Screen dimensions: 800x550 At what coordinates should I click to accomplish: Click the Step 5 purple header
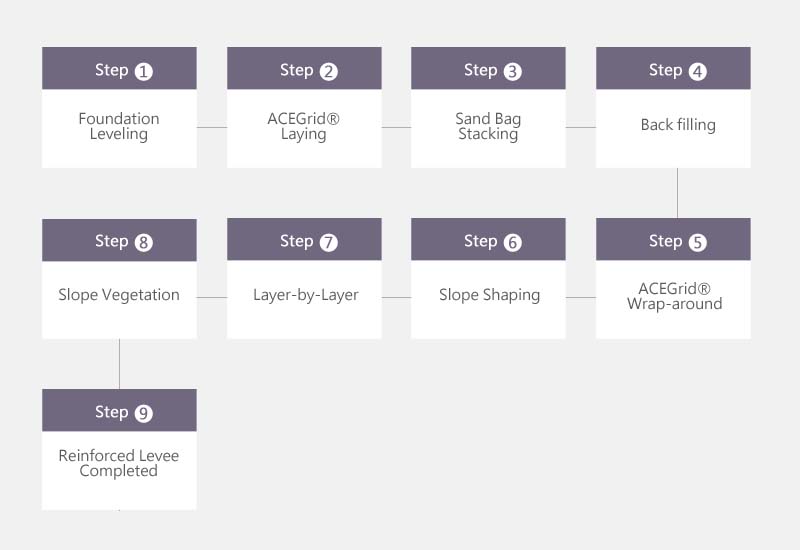[673, 239]
